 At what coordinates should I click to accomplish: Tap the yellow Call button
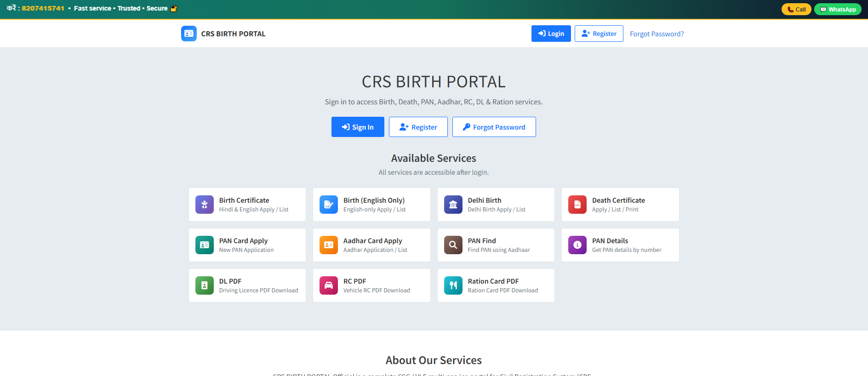click(796, 9)
